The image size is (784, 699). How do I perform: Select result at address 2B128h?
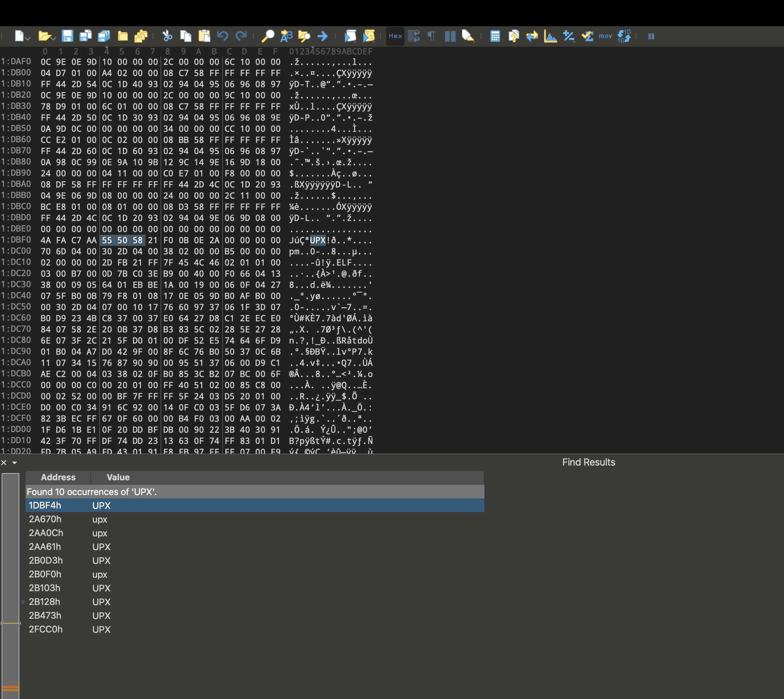click(255, 602)
